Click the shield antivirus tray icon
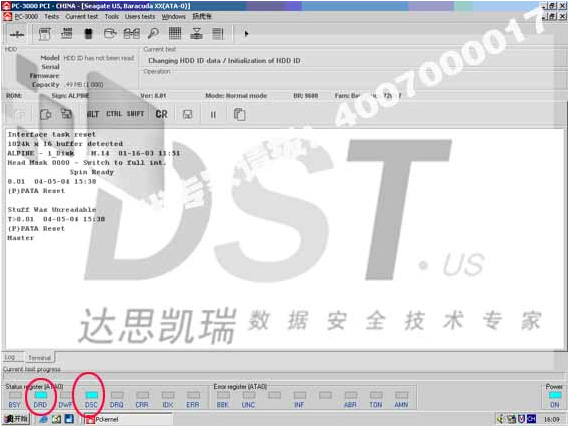The height and width of the screenshot is (428, 570). [521, 419]
